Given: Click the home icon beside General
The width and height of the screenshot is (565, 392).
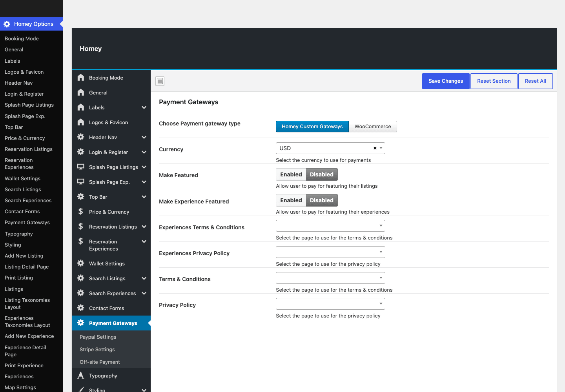Looking at the screenshot, I should (x=81, y=93).
